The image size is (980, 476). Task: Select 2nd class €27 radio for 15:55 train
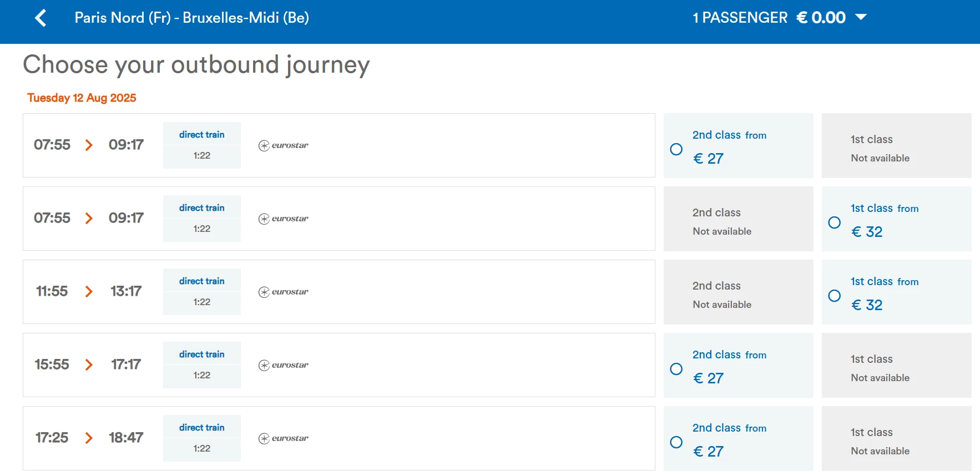pos(676,369)
